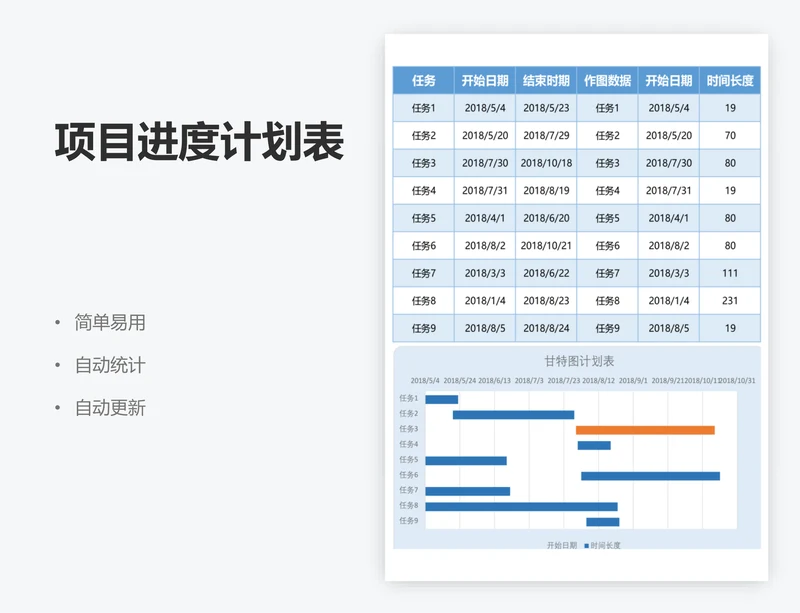Select the 自动更新 bullet point
800x613 pixels.
point(110,408)
